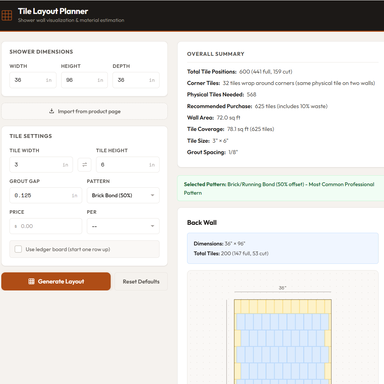Click the 36" width label above diagram
This screenshot has width=384, height=384.
tap(282, 288)
